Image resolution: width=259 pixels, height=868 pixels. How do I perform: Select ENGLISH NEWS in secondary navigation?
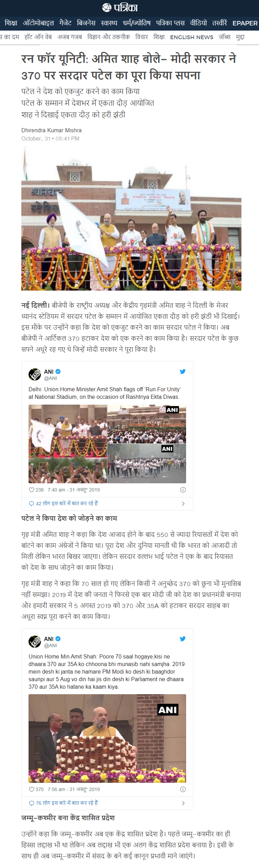pyautogui.click(x=192, y=37)
